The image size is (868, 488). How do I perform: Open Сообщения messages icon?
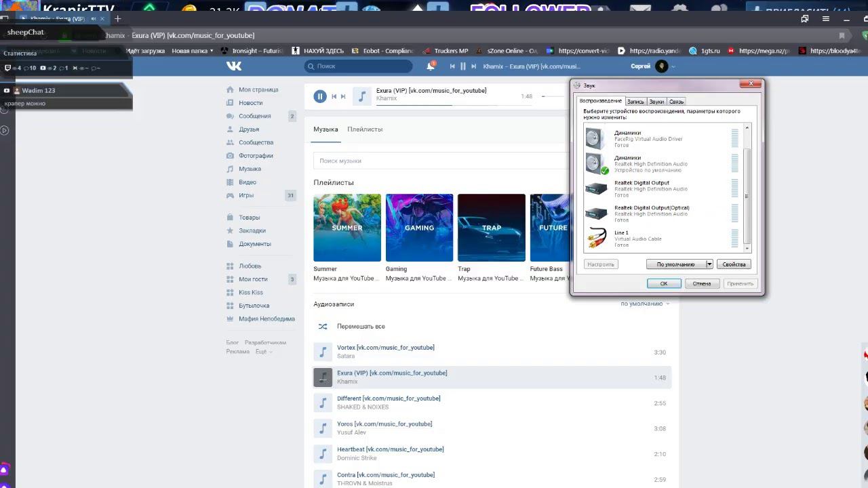[x=231, y=116]
